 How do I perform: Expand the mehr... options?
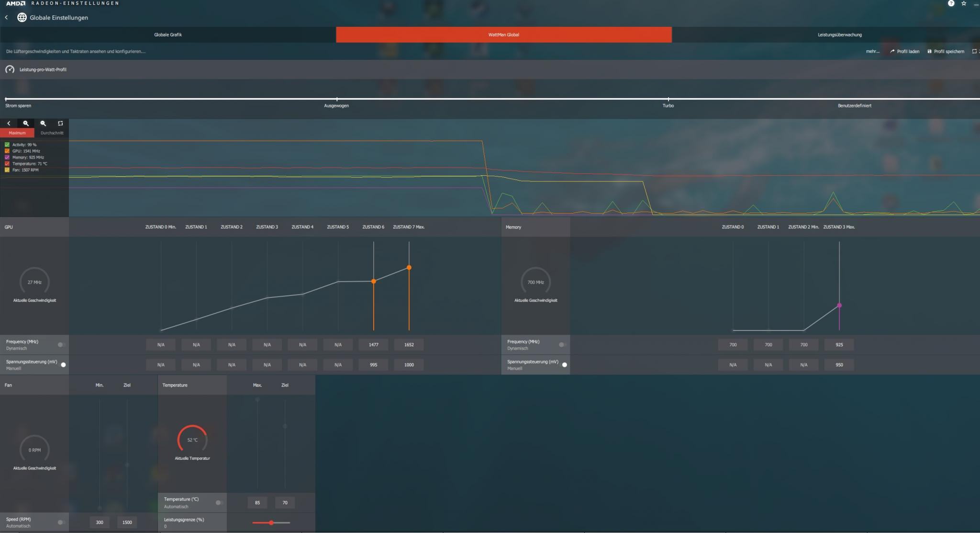[x=872, y=51]
